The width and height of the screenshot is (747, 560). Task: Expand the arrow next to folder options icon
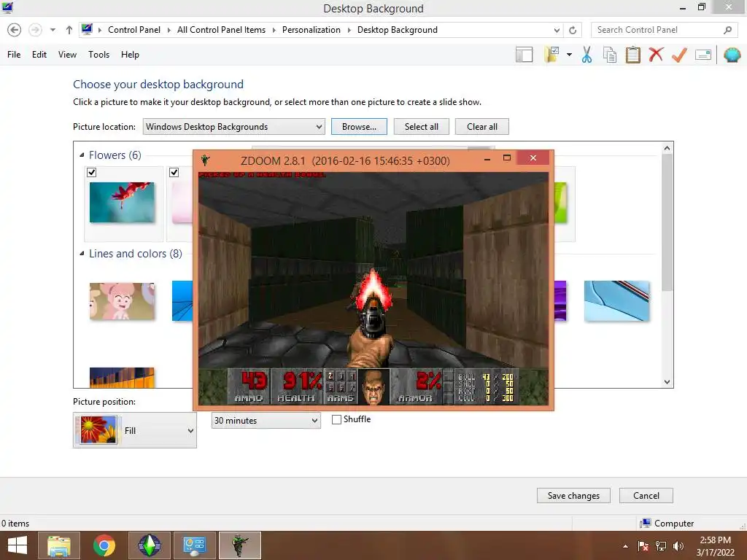(x=569, y=55)
